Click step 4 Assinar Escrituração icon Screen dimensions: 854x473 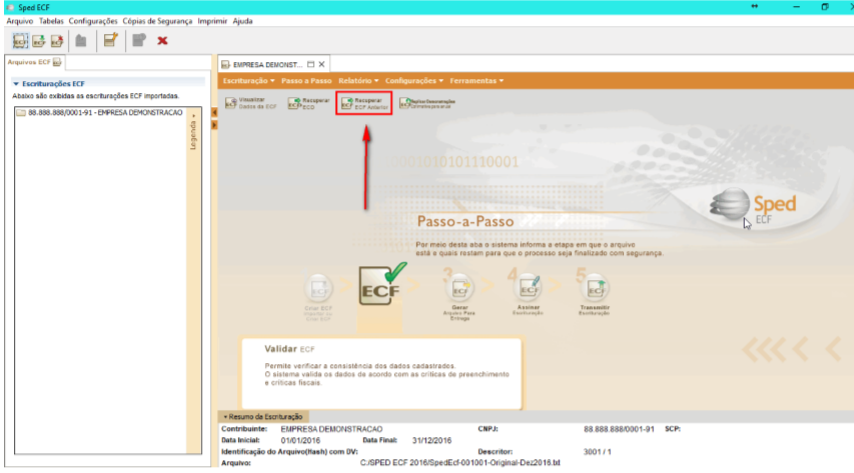(528, 289)
